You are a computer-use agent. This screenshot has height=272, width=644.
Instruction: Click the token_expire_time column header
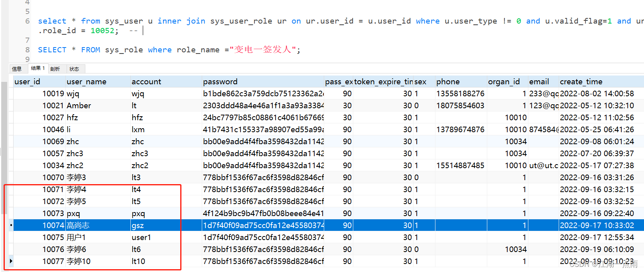coord(383,81)
